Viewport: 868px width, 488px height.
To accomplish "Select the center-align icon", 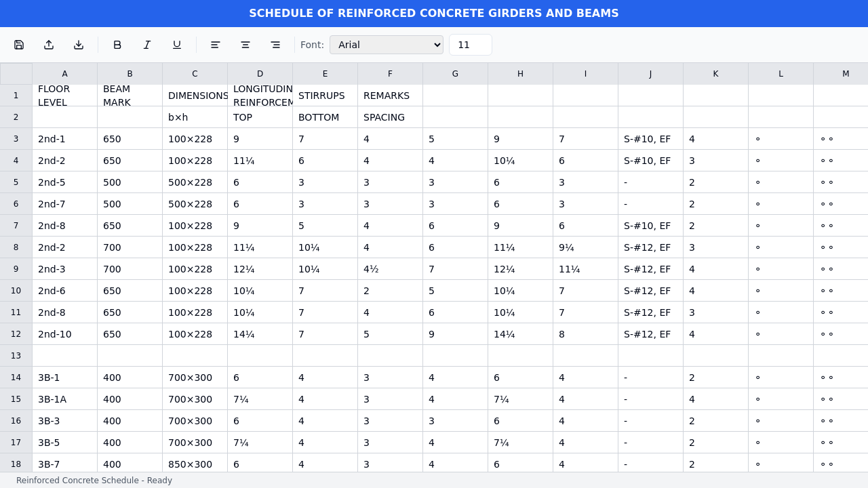I will pos(245,45).
